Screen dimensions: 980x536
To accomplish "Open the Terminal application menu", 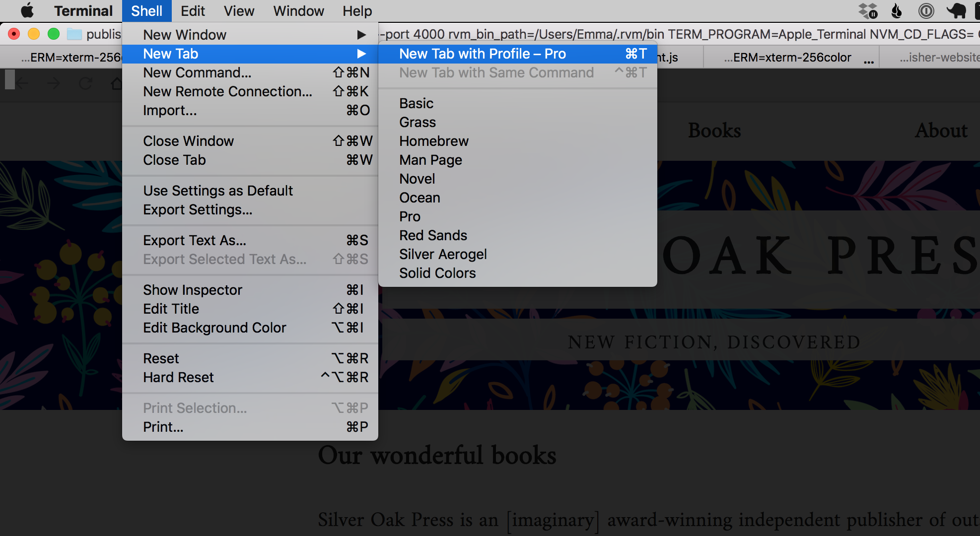I will (x=83, y=10).
